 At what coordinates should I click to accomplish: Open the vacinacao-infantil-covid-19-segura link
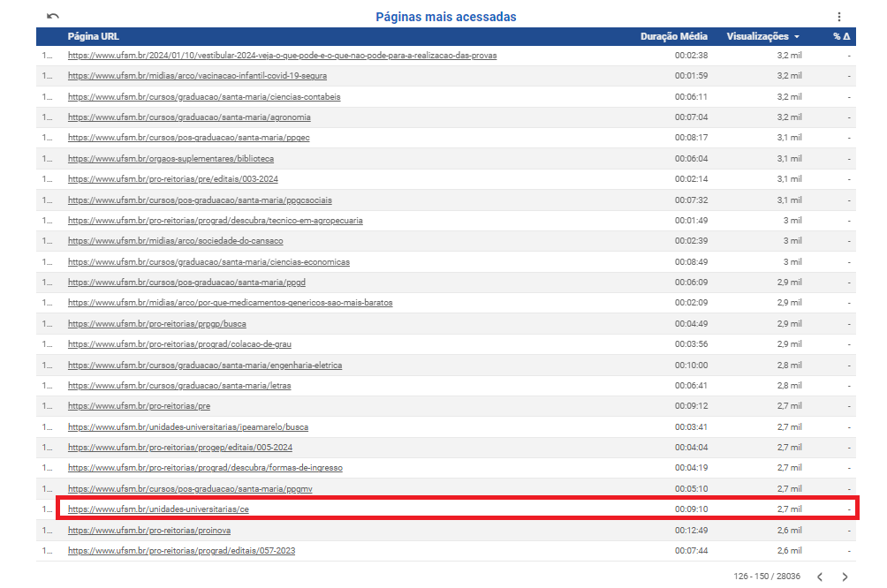pos(197,76)
